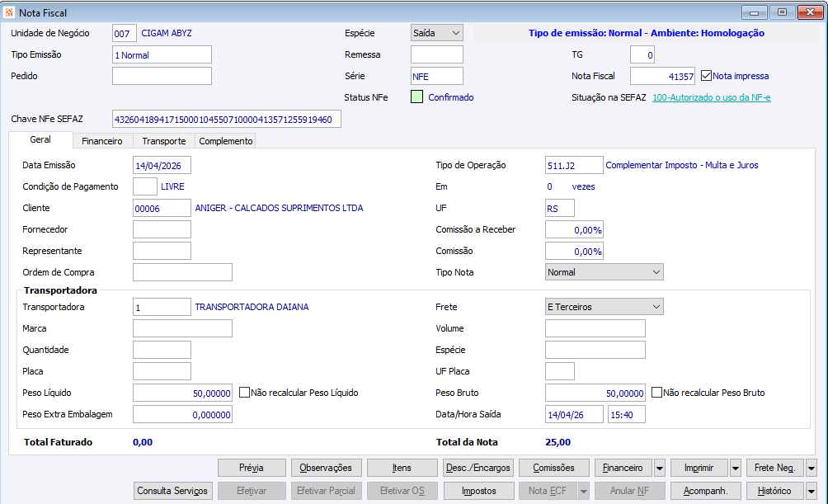Open Comissões
This screenshot has width=828, height=504.
(x=553, y=468)
